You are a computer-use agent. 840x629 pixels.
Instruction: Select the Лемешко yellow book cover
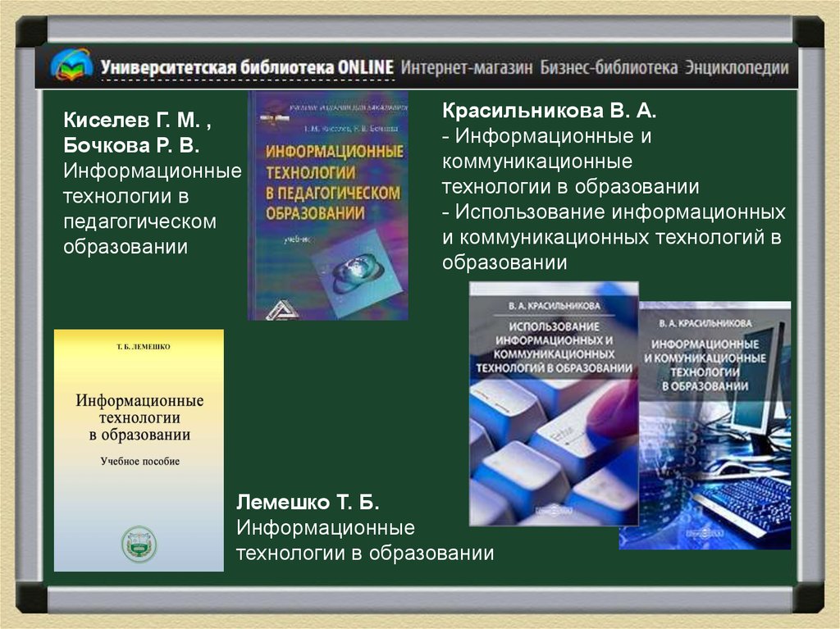(x=139, y=450)
